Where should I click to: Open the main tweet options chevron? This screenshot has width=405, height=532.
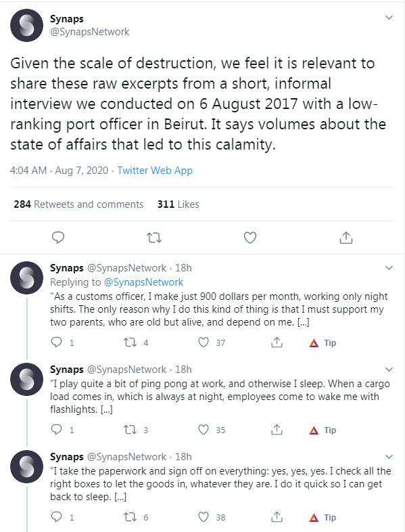coord(389,18)
